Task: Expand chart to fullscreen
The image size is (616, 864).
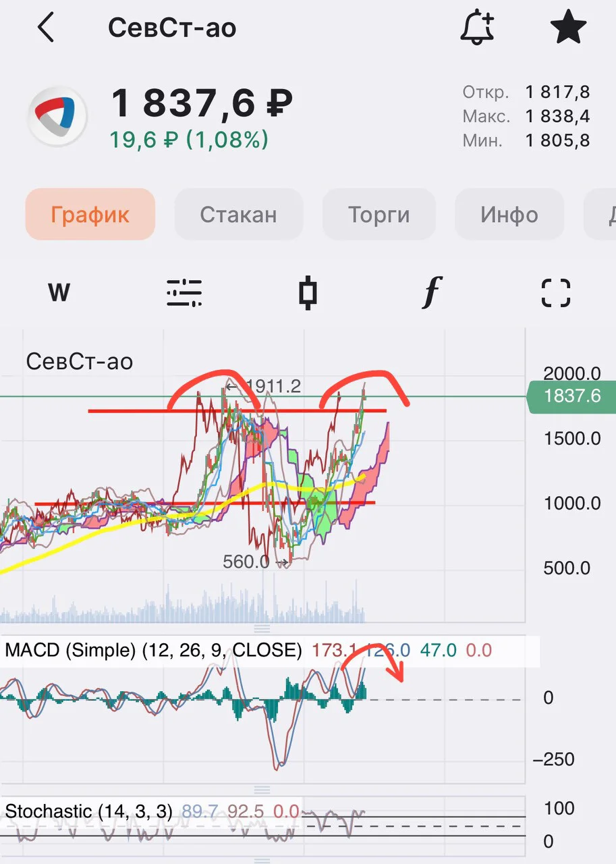Action: pyautogui.click(x=556, y=293)
